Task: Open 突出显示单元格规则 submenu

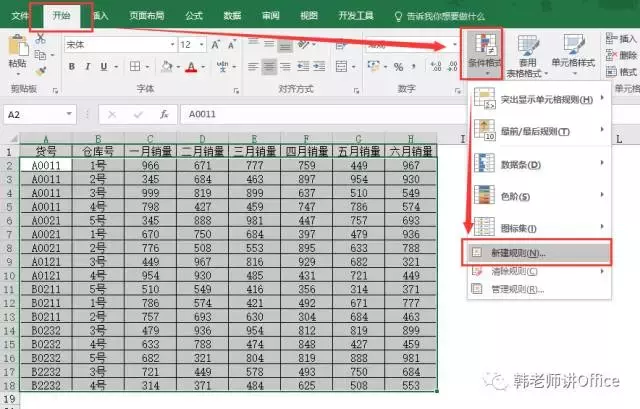Action: click(539, 99)
